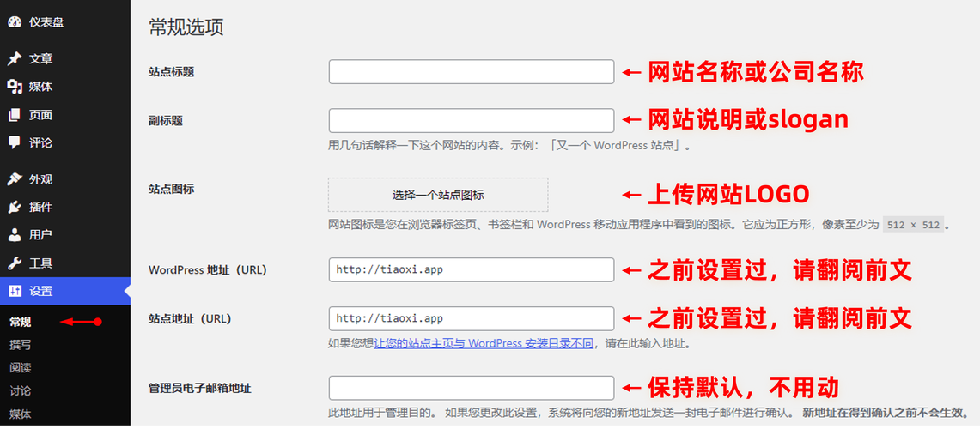Image resolution: width=980 pixels, height=429 pixels.
Task: Click the Comments speech bubble icon
Action: (15, 142)
